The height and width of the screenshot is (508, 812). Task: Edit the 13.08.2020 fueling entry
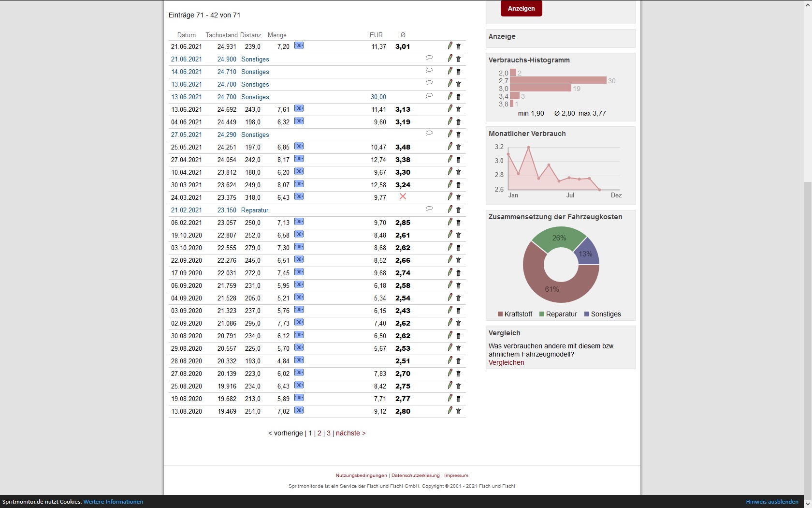450,411
